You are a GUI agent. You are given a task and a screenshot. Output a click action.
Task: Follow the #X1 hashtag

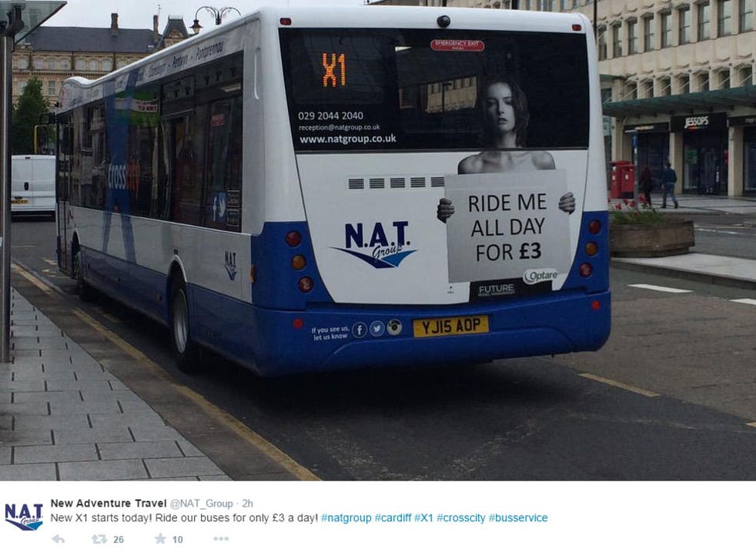423,518
